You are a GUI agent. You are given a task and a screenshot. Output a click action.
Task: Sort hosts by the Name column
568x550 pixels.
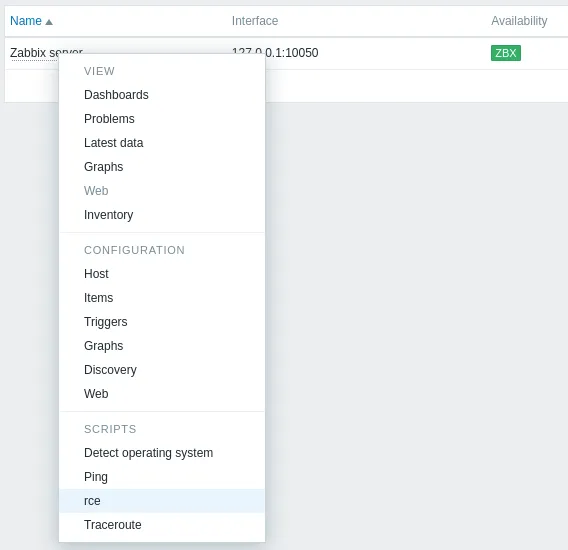click(26, 21)
